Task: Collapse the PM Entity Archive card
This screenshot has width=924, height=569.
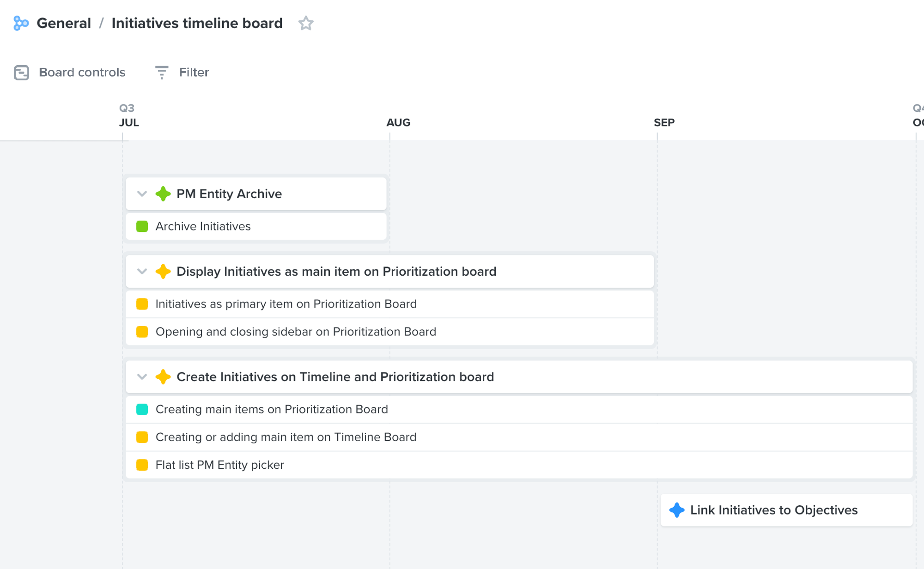Action: pos(142,194)
